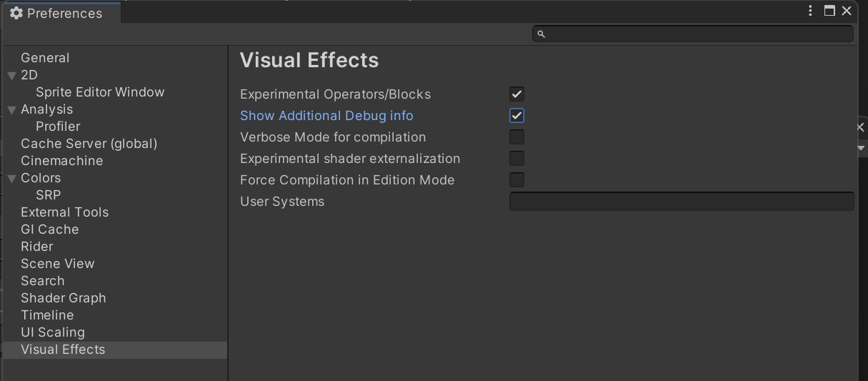Viewport: 868px width, 381px height.
Task: Select the Preferences tab
Action: point(61,13)
